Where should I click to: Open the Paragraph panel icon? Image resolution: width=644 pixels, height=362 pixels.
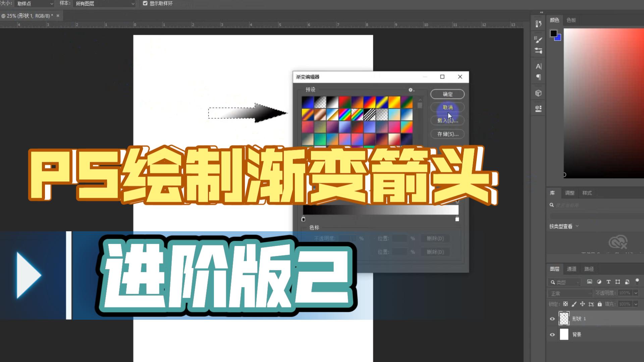click(538, 77)
